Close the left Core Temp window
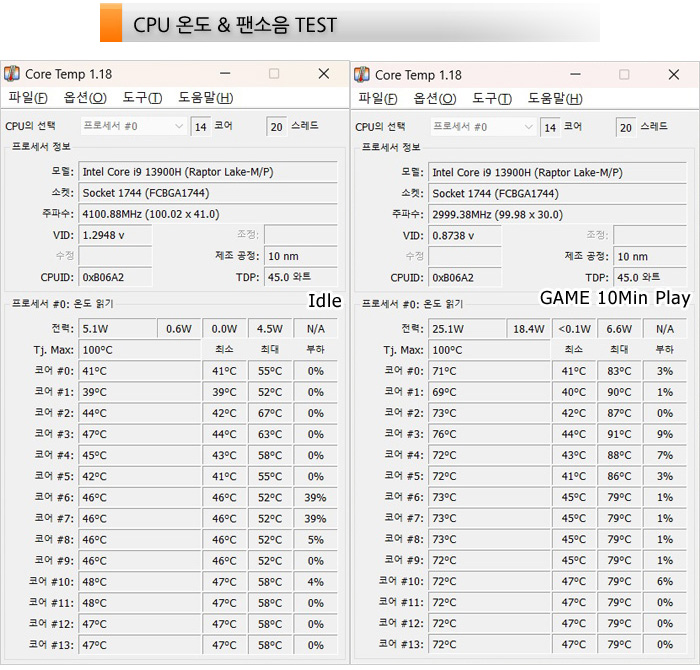The image size is (700, 670). point(323,74)
